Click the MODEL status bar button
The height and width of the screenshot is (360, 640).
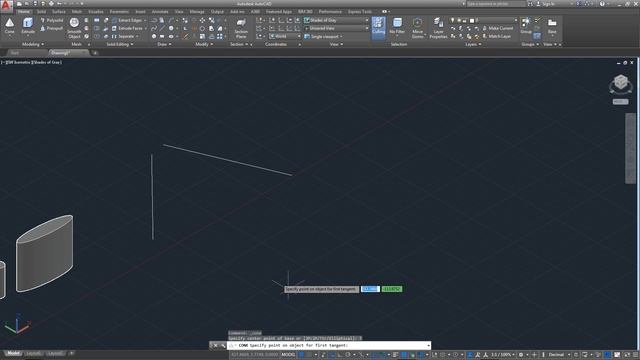pos(288,355)
